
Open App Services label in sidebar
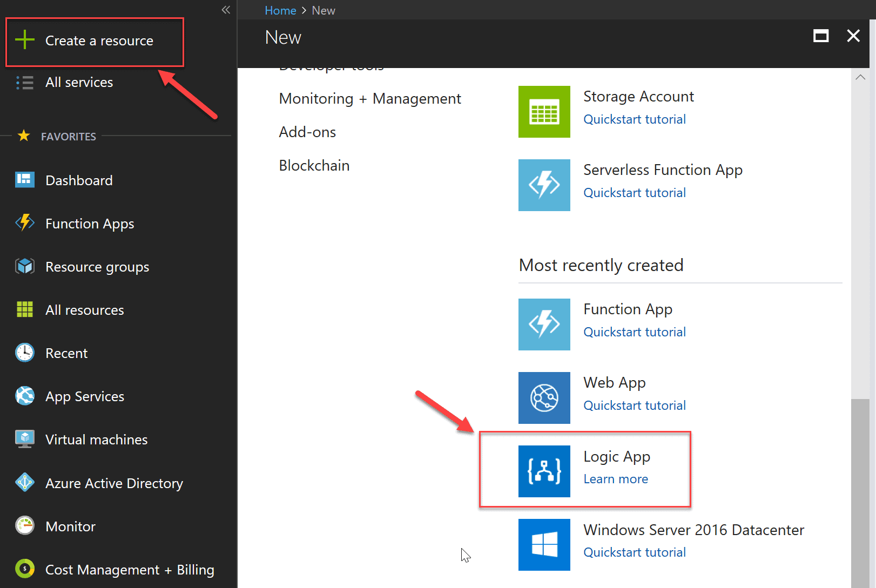pyautogui.click(x=85, y=397)
